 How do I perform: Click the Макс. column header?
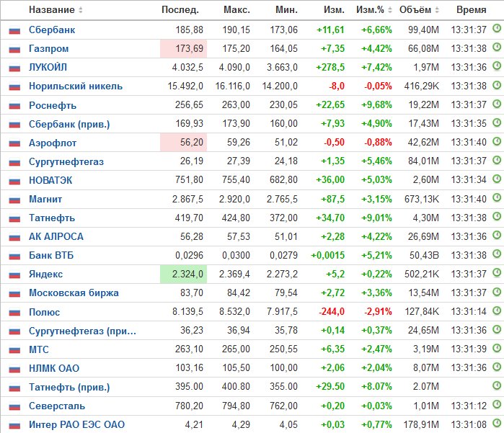coord(236,10)
